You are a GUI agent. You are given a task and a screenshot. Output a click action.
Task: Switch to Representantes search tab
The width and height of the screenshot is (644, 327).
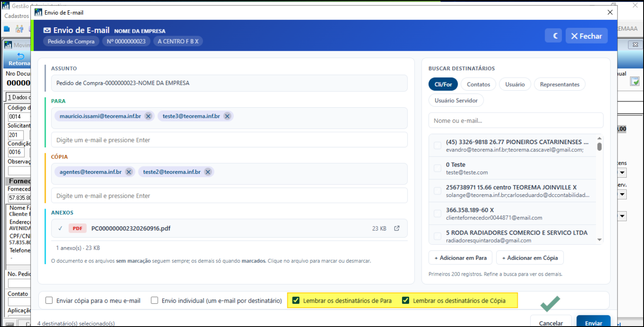(x=560, y=84)
